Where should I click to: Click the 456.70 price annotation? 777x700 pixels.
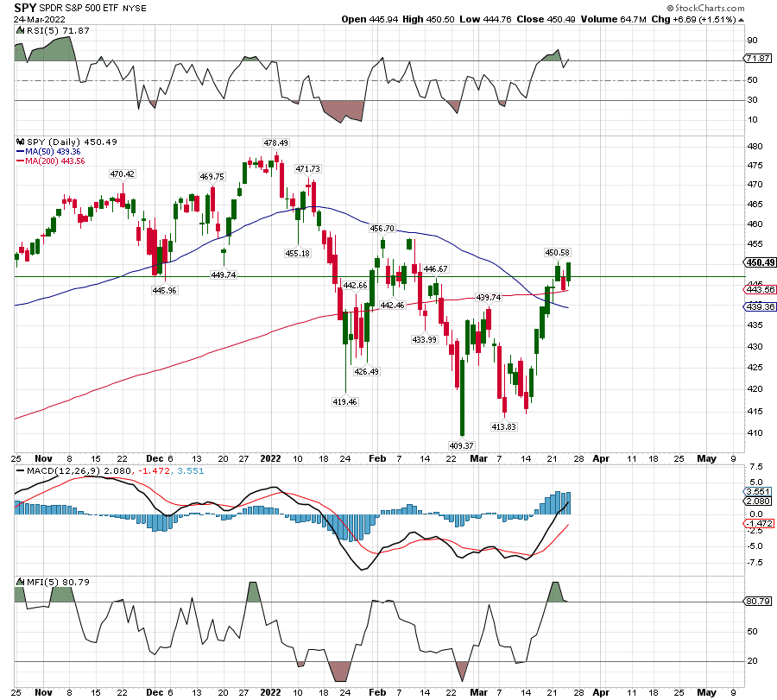point(382,229)
